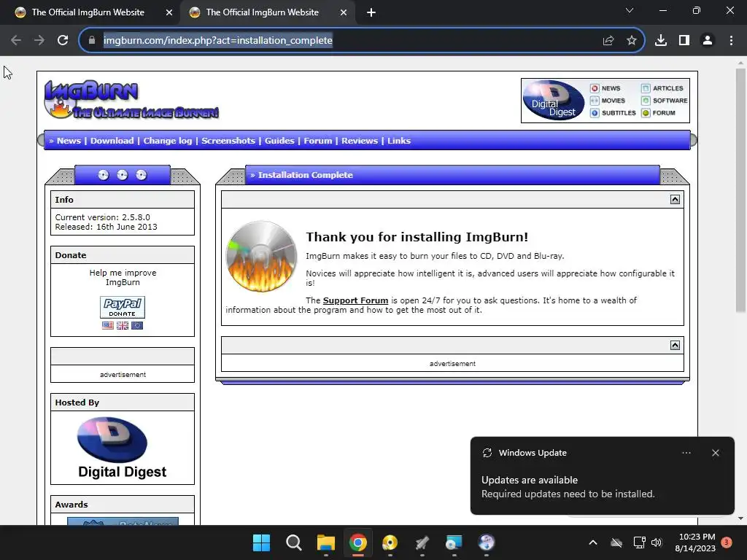Choose the EU flag donation icon
The height and width of the screenshot is (560, 747).
(x=137, y=326)
